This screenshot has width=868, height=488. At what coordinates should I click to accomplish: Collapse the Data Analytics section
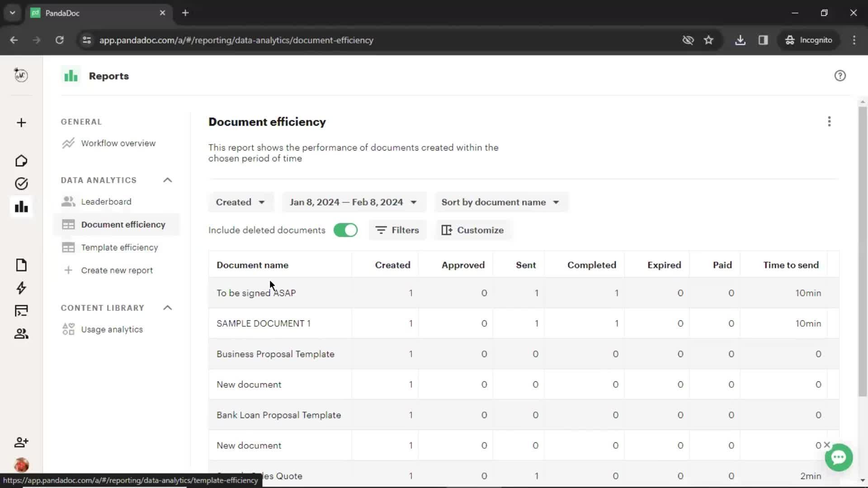(167, 180)
